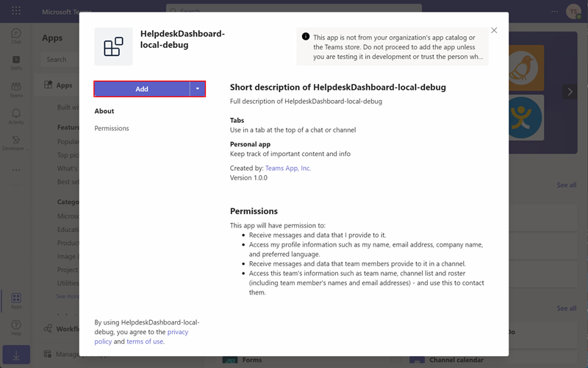Open the privacy policy link
The width and height of the screenshot is (588, 368).
click(178, 332)
